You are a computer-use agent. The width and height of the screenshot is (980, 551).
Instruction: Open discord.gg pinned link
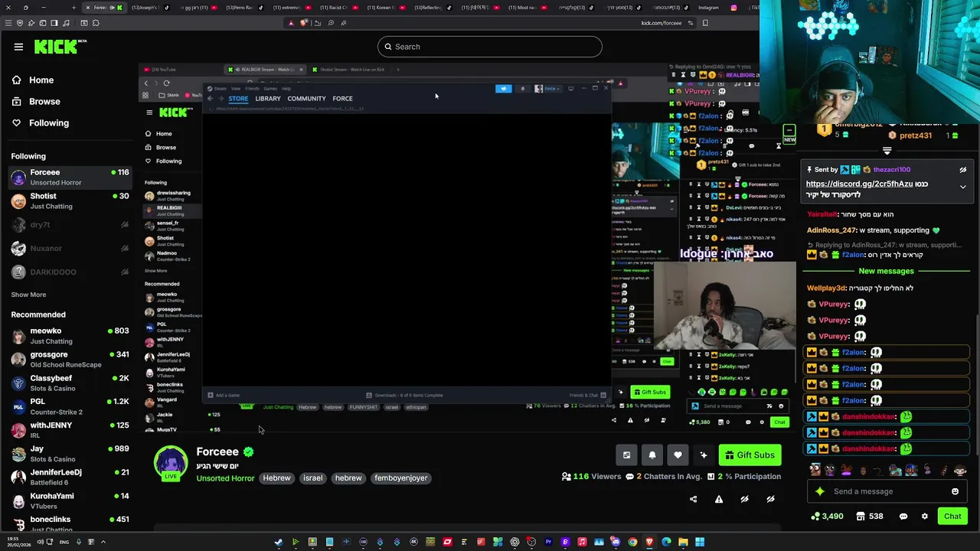coord(859,184)
